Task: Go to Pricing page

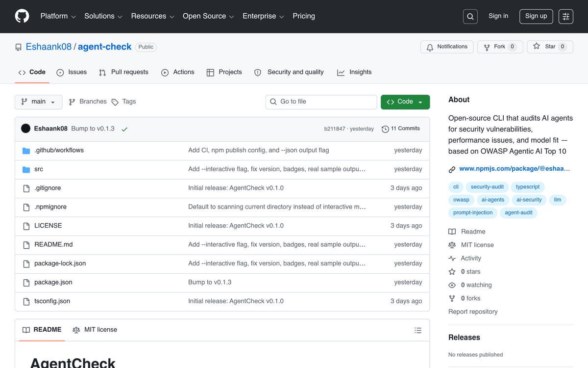Action: pyautogui.click(x=304, y=16)
